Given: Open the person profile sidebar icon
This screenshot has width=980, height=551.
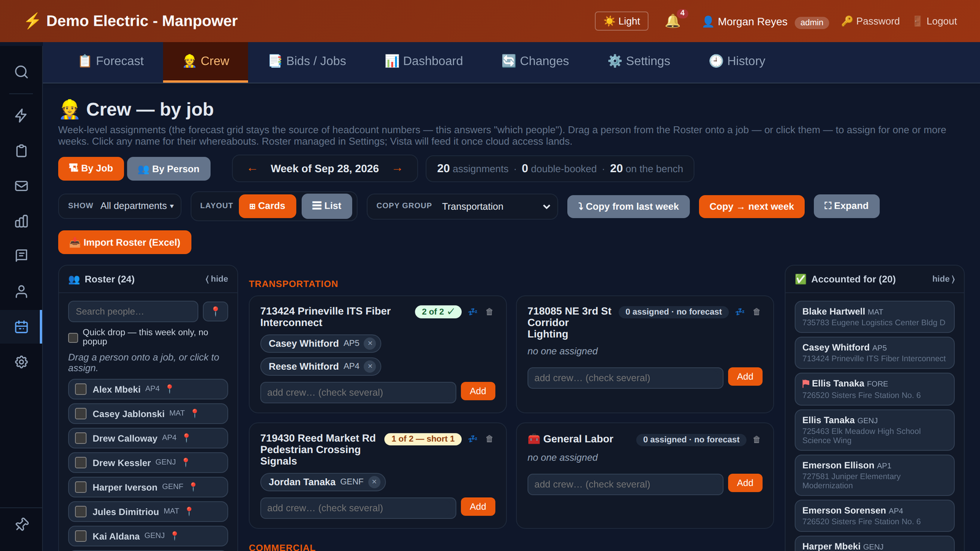Looking at the screenshot, I should [x=21, y=291].
